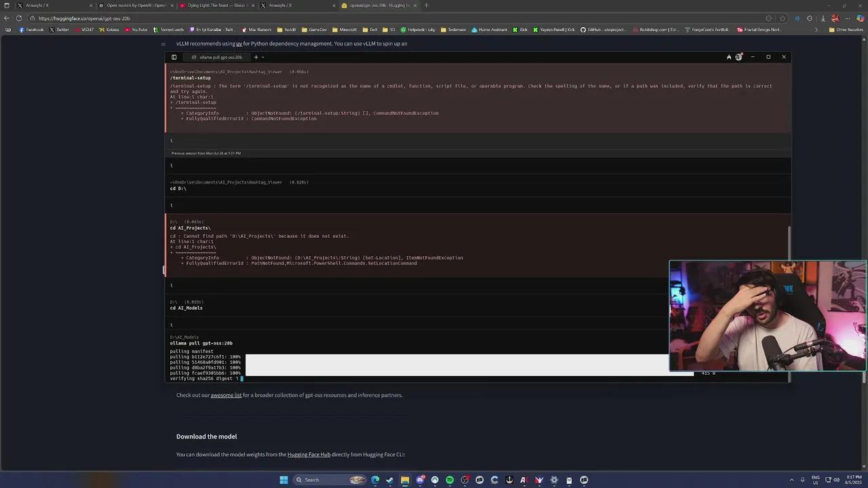The height and width of the screenshot is (488, 868).
Task: Toggle the terminal sidebar panel icon
Action: pos(174,57)
